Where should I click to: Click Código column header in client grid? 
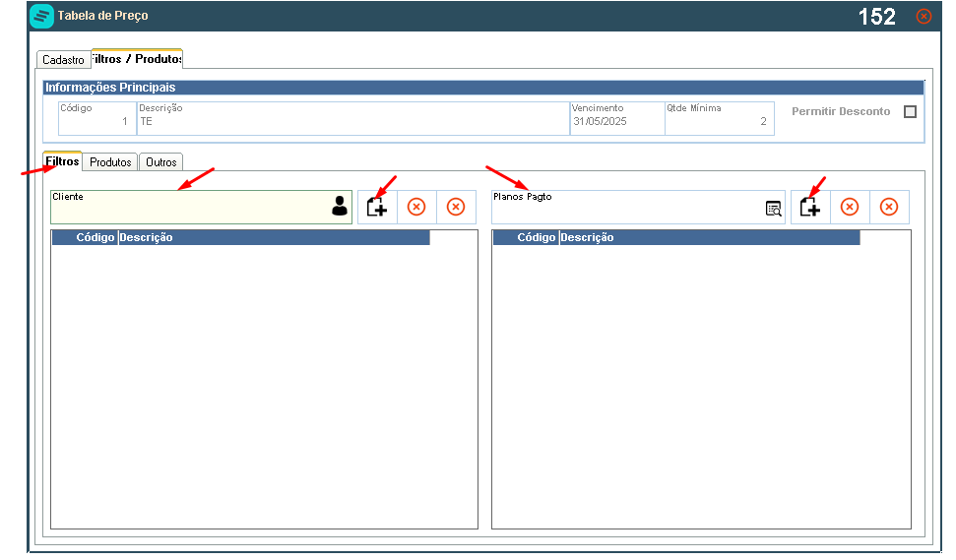(x=85, y=237)
